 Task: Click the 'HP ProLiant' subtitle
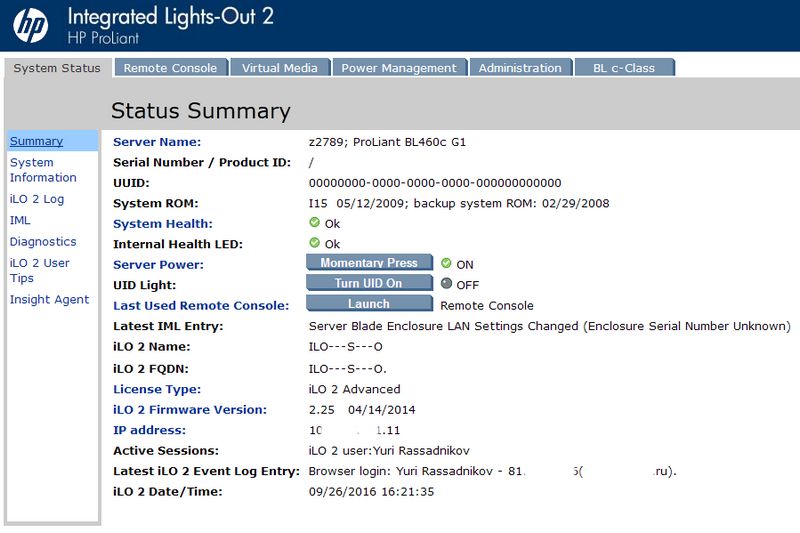tap(103, 38)
